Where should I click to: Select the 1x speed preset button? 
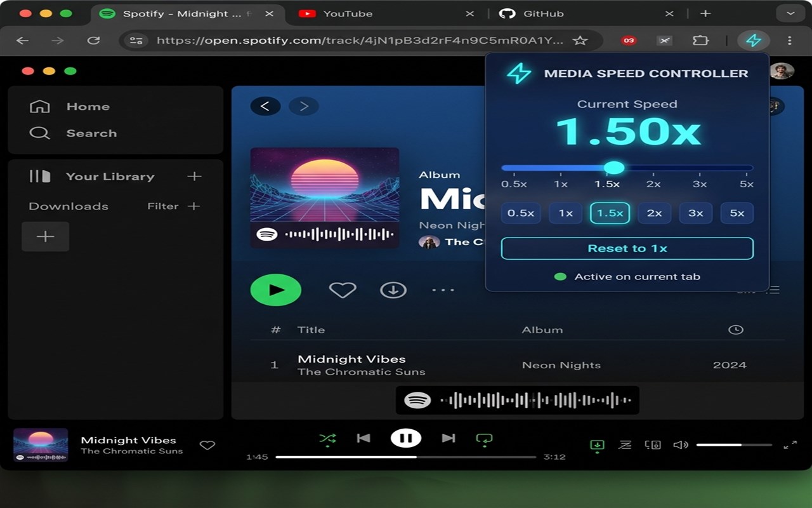click(566, 213)
